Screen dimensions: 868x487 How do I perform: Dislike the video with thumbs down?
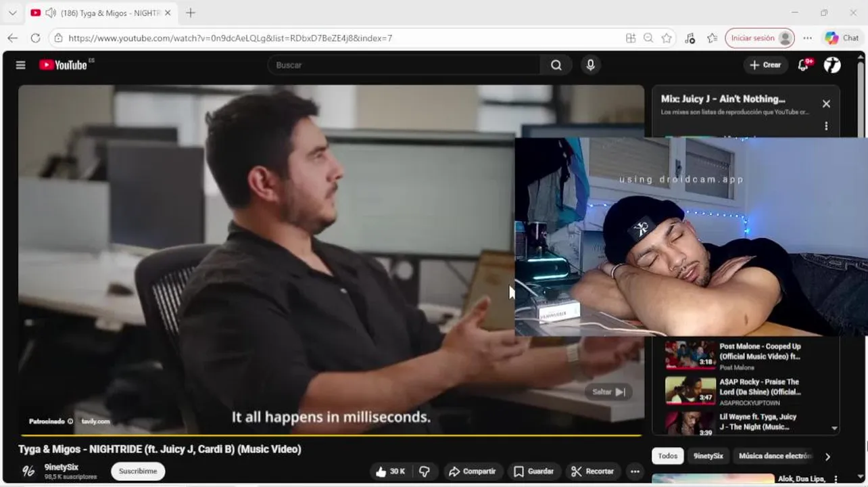click(425, 471)
